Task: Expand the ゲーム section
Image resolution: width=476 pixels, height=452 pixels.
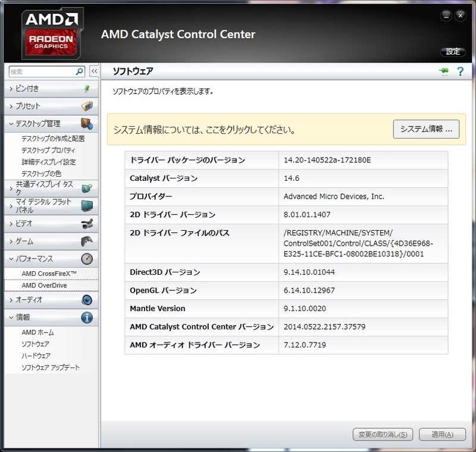Action: coord(51,241)
